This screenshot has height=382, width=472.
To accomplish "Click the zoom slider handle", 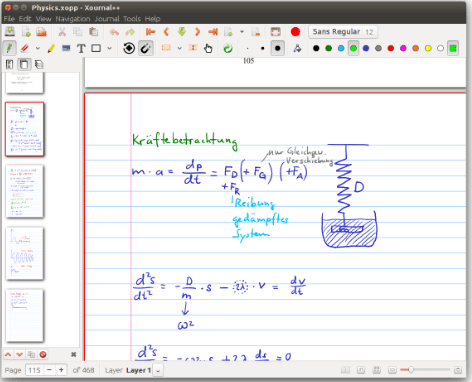I will 411,370.
